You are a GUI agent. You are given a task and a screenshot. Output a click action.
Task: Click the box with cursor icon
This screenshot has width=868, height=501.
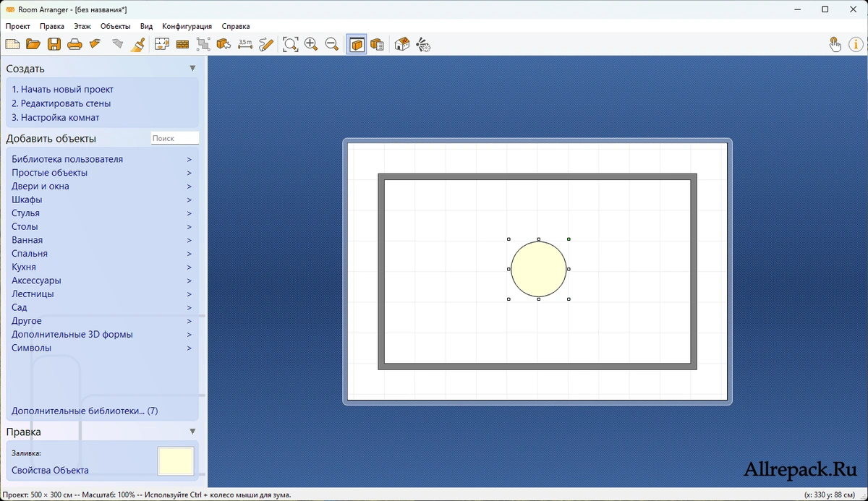point(224,44)
